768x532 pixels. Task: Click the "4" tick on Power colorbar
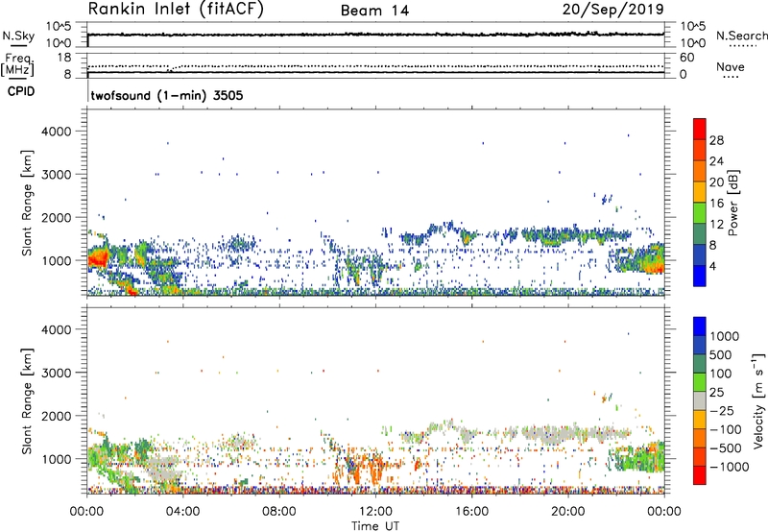(x=712, y=267)
